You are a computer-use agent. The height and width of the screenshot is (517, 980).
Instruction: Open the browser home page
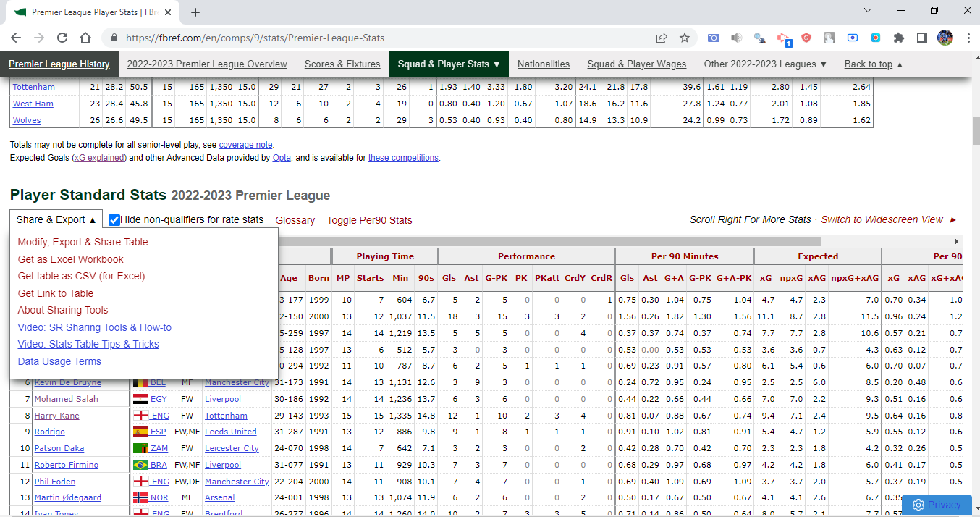(x=85, y=38)
